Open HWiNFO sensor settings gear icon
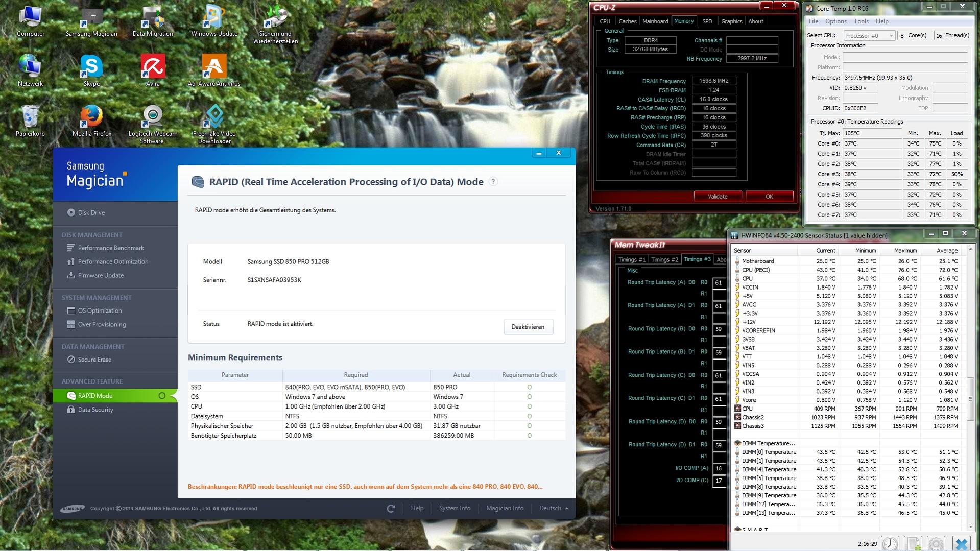This screenshot has height=551, width=980. pyautogui.click(x=936, y=543)
